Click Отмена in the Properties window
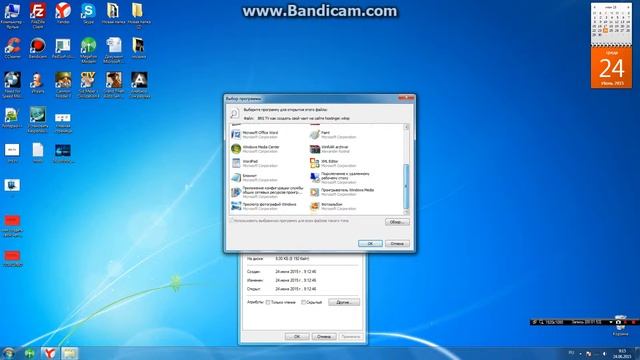The image size is (640, 360). (x=324, y=337)
